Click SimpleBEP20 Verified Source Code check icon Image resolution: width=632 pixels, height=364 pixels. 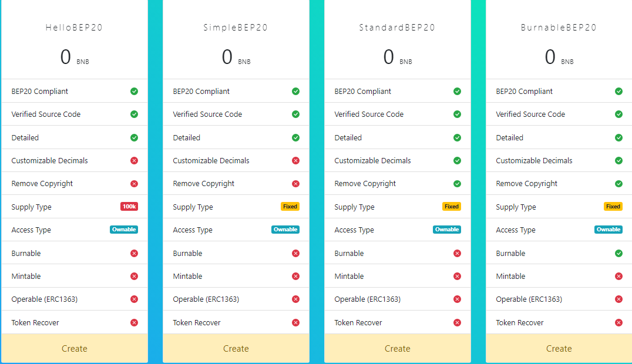click(296, 114)
